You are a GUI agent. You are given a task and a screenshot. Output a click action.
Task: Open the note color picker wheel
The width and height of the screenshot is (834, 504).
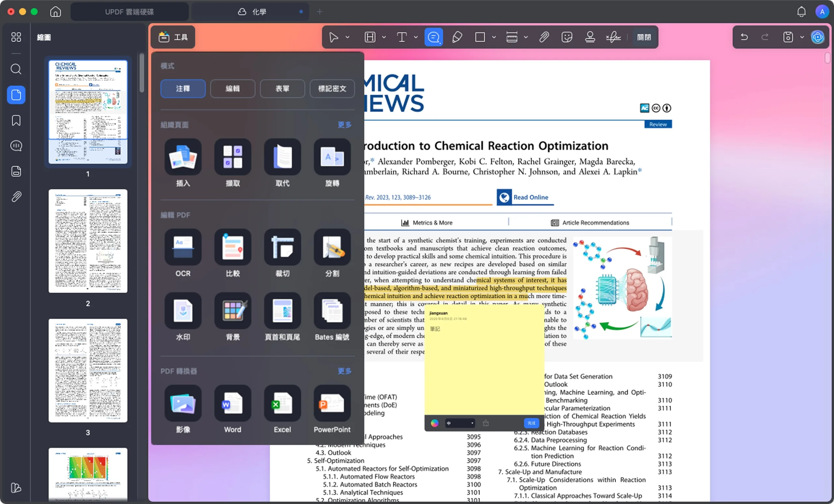pos(434,423)
